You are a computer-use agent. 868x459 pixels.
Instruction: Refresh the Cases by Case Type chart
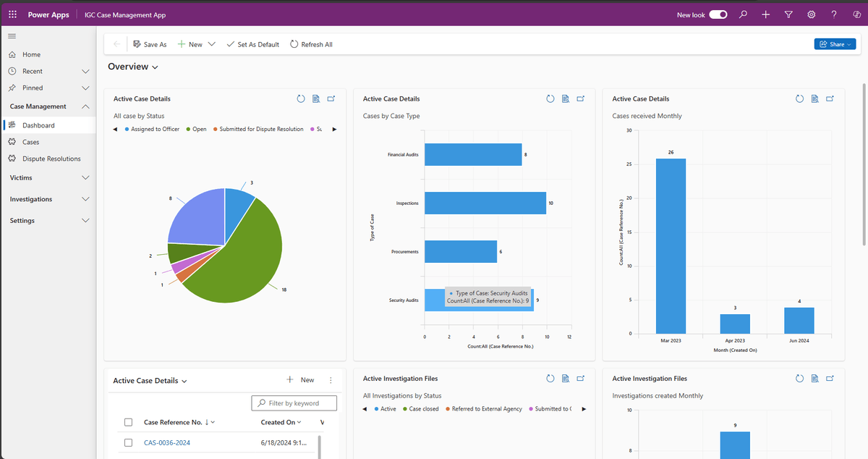tap(550, 98)
